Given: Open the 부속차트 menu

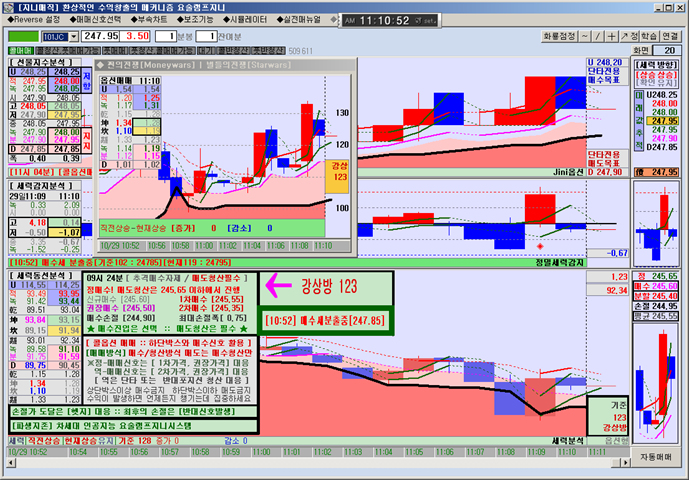Looking at the screenshot, I should [x=149, y=20].
